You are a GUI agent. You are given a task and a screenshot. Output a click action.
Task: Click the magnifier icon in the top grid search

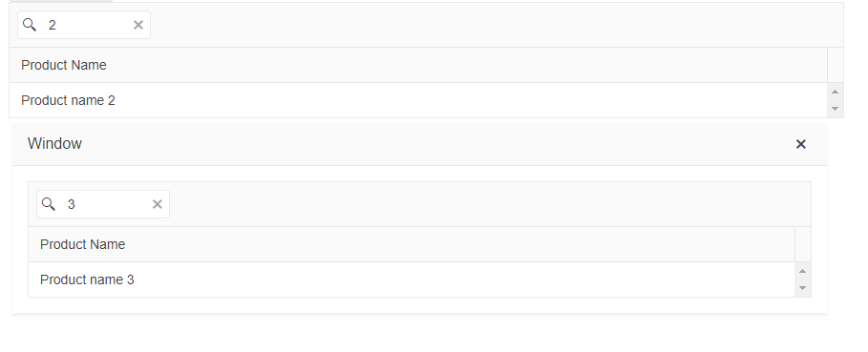click(x=30, y=25)
